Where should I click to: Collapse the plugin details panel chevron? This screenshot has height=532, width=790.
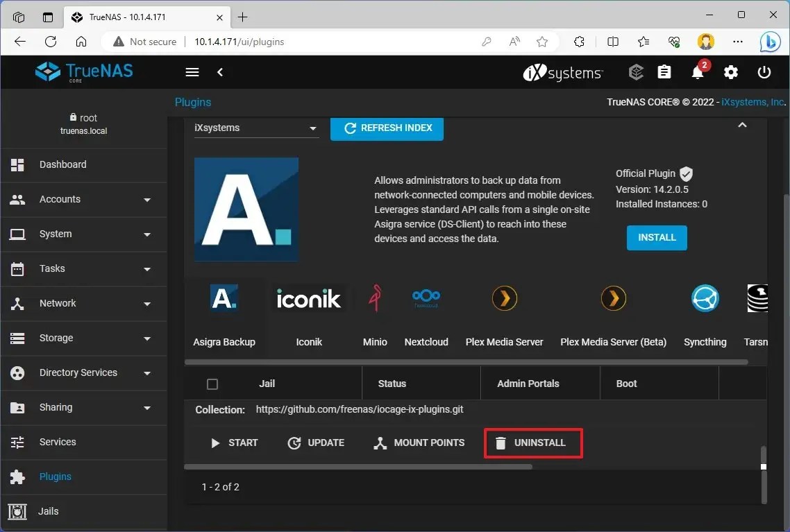[x=742, y=125]
